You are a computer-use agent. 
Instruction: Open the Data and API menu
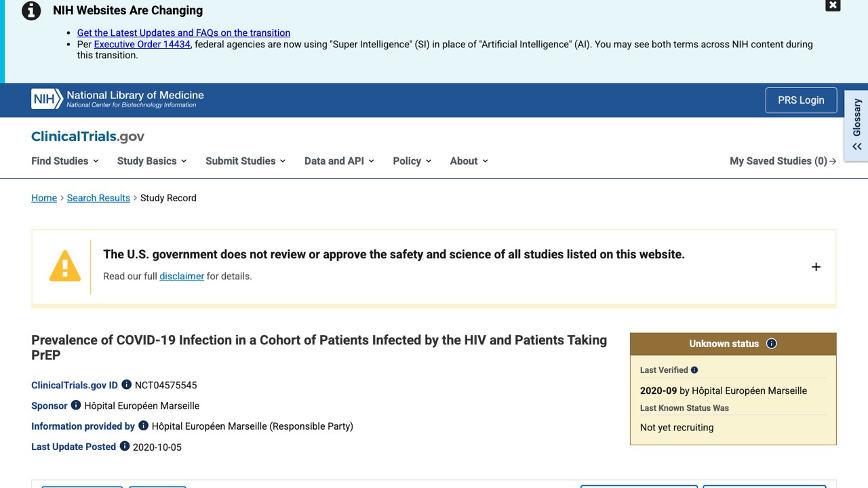pos(339,161)
